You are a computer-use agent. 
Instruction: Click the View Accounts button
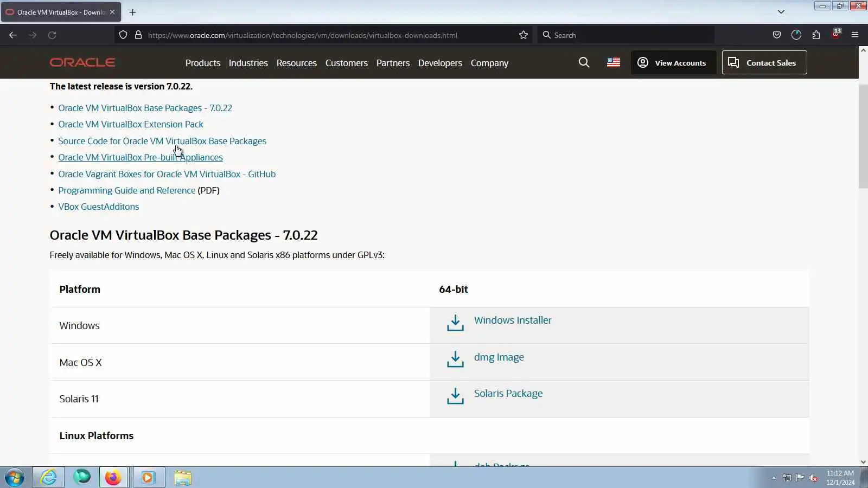coord(673,62)
